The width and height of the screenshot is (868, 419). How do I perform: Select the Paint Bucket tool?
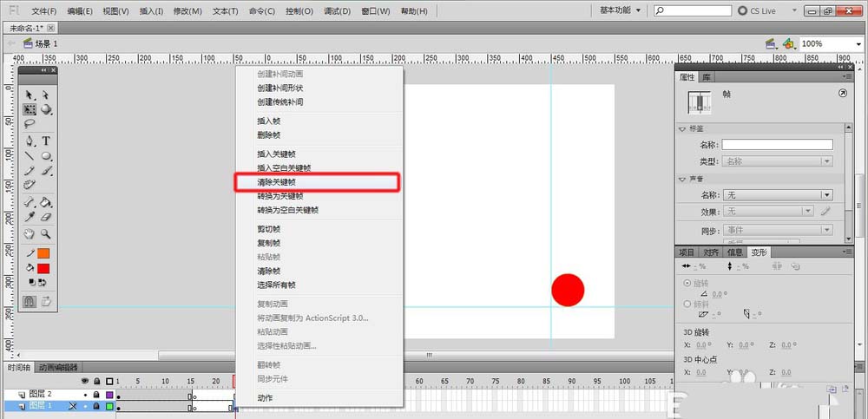pos(47,202)
